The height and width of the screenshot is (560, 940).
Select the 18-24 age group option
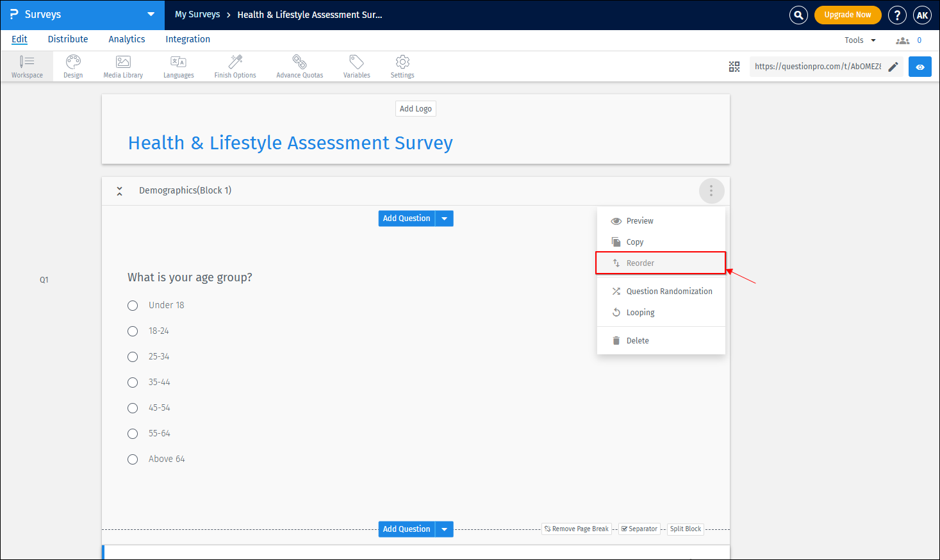(x=133, y=331)
